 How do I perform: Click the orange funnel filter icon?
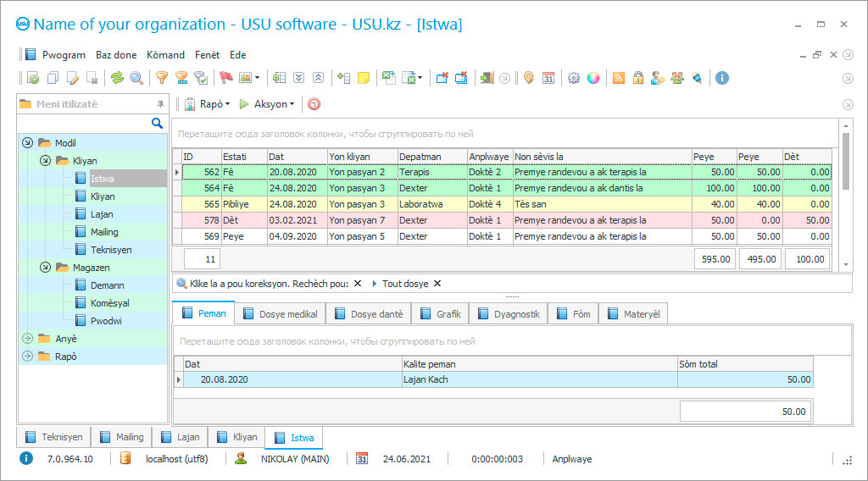[x=161, y=78]
